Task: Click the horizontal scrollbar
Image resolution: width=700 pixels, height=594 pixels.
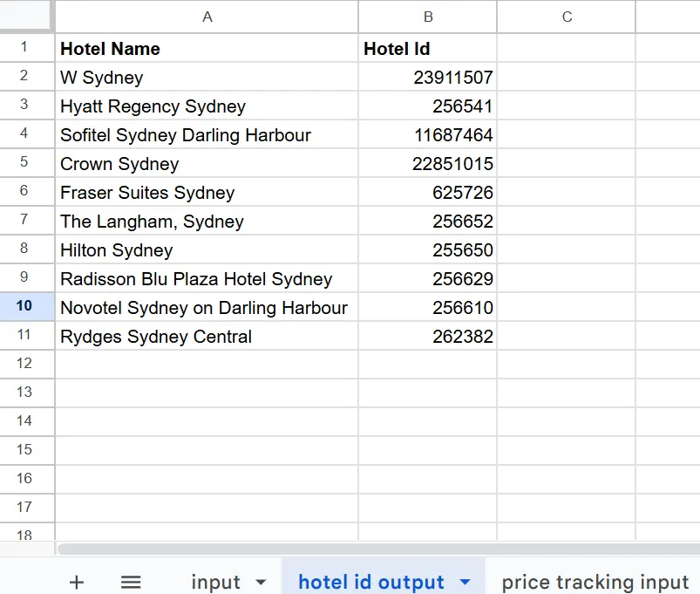Action: tap(378, 549)
